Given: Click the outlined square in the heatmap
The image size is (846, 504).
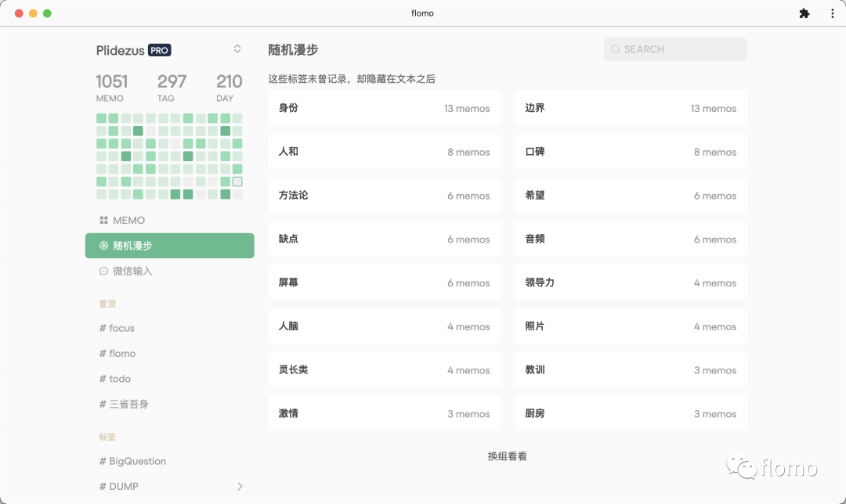Looking at the screenshot, I should tap(237, 182).
